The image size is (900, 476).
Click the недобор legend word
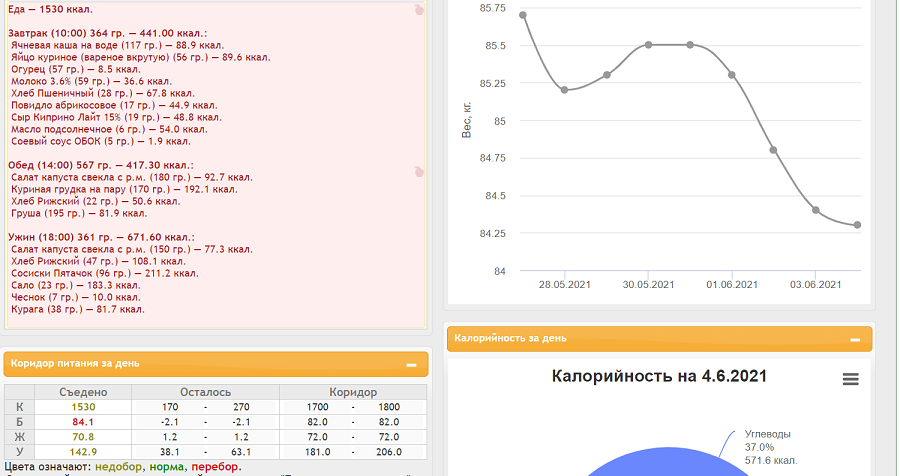pyautogui.click(x=118, y=467)
